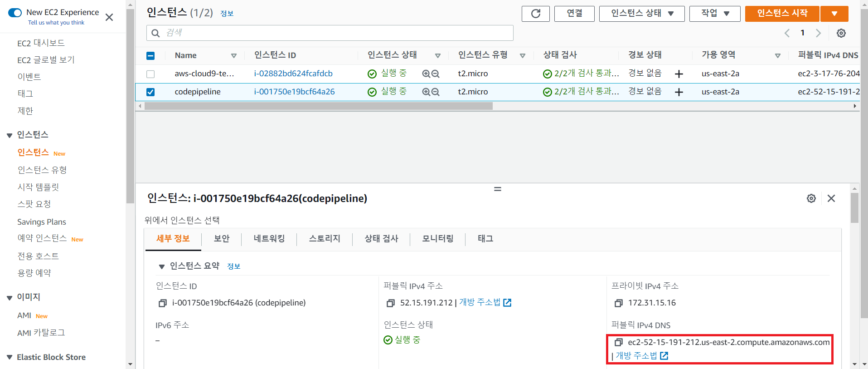Zoom out icon on codepipeline row
Viewport: 868px width, 369px height.
(435, 92)
